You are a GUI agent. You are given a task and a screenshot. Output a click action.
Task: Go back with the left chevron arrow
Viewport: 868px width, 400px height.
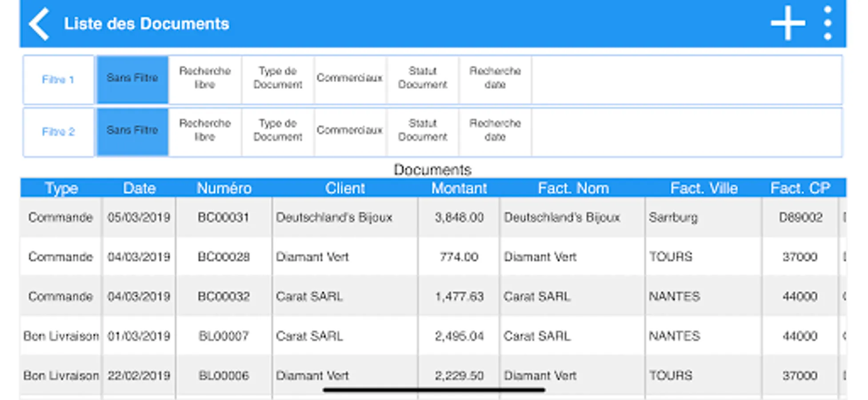point(39,24)
